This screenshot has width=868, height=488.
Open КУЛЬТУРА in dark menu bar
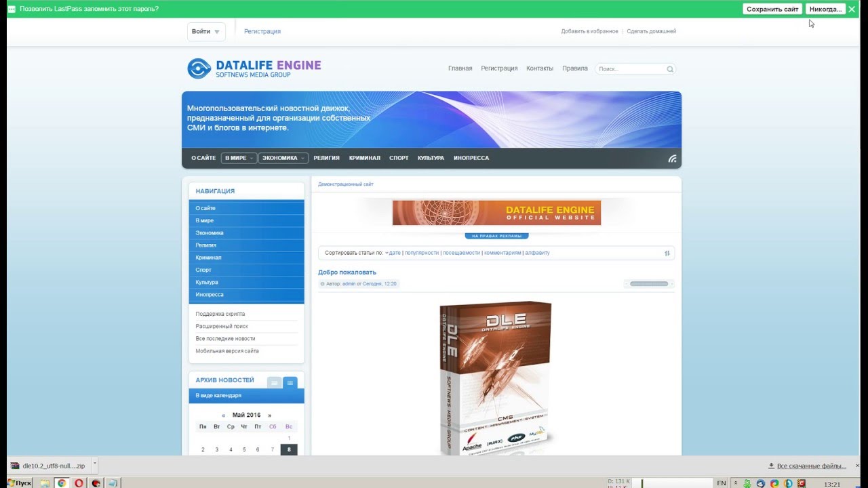pos(431,158)
